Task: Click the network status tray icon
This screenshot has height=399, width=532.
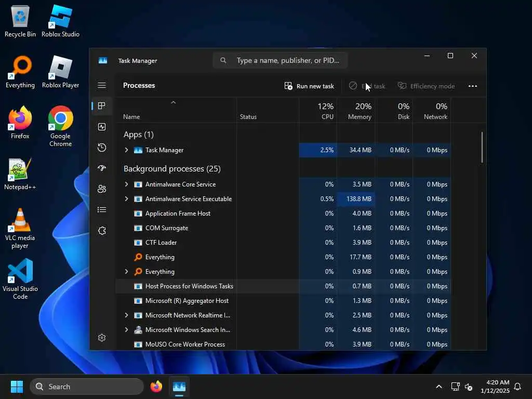Action: 455,387
